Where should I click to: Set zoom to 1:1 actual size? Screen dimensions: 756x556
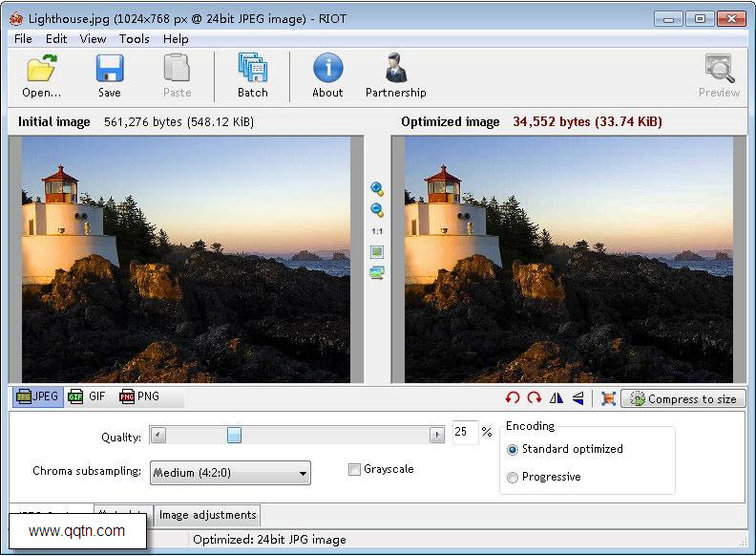(377, 231)
